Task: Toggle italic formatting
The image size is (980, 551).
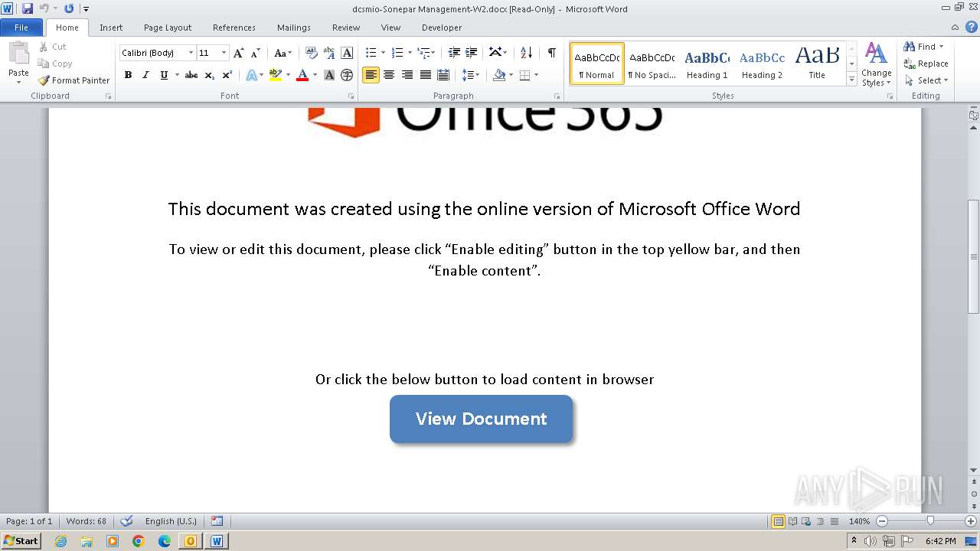Action: (x=145, y=75)
